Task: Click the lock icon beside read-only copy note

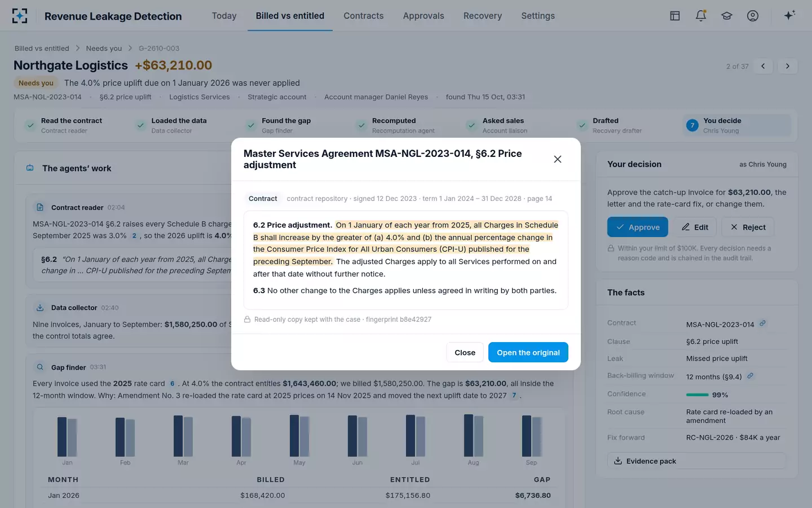Action: point(247,319)
